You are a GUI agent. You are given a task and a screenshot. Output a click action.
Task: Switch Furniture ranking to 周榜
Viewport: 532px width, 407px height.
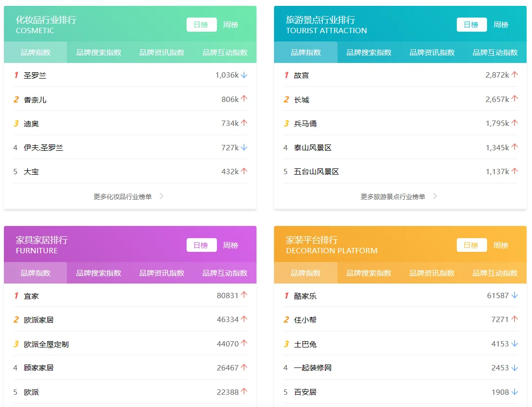pos(231,245)
